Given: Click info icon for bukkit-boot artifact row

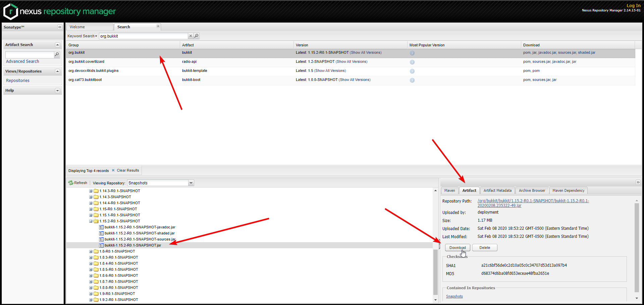Looking at the screenshot, I should click(x=412, y=80).
